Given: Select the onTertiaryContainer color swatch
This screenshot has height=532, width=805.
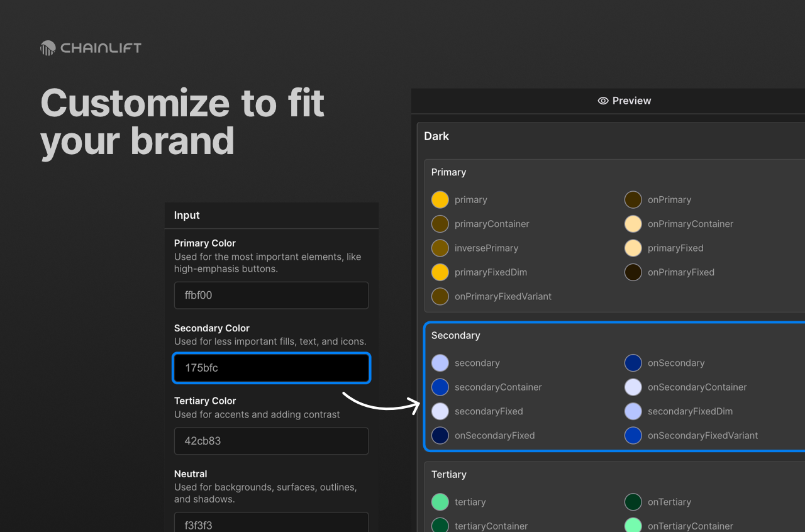Looking at the screenshot, I should click(633, 526).
